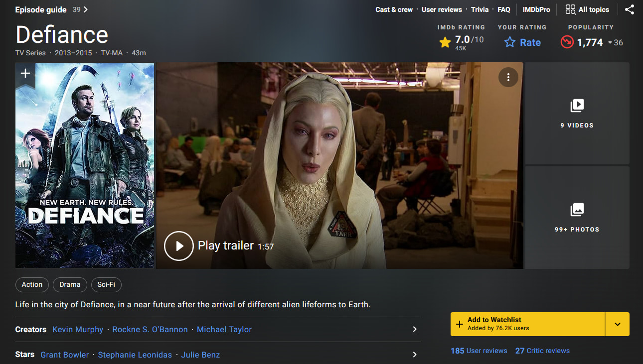Open star Grant Bowler's page

(x=65, y=355)
